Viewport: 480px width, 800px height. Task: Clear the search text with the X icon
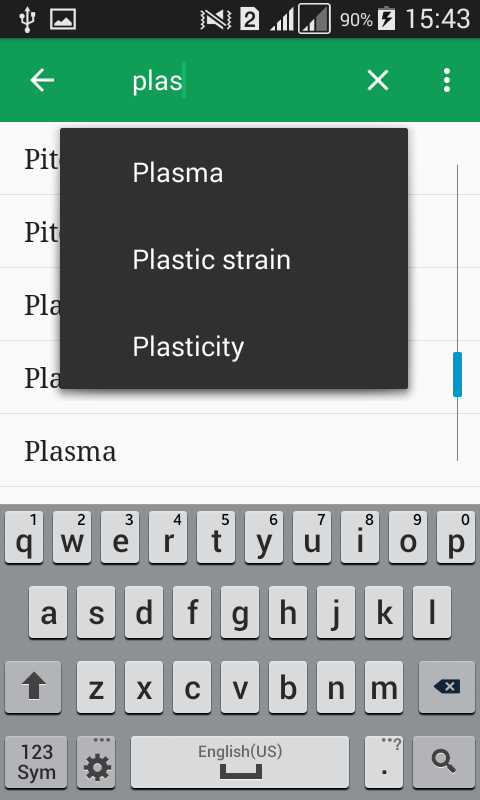(x=378, y=80)
